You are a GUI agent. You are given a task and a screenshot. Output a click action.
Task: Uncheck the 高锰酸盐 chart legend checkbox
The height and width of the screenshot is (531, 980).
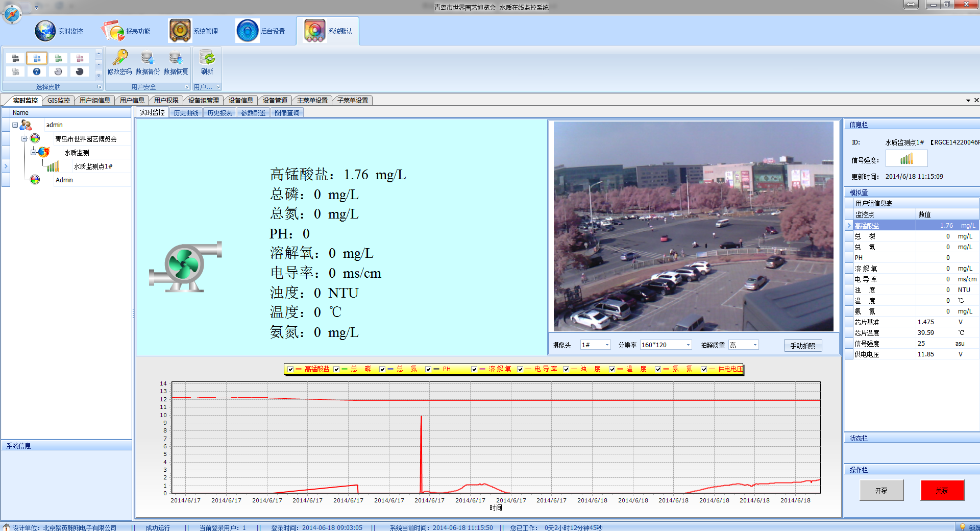pos(290,369)
